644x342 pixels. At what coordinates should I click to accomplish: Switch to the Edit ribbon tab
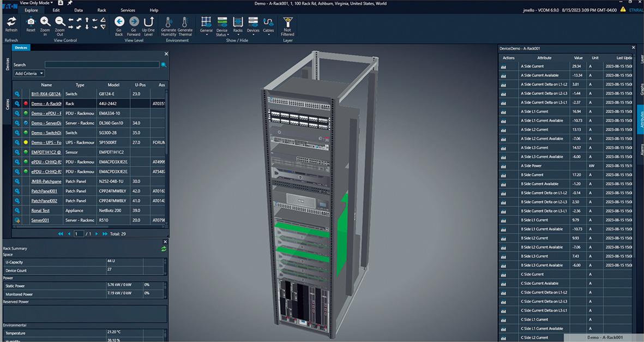coord(56,10)
